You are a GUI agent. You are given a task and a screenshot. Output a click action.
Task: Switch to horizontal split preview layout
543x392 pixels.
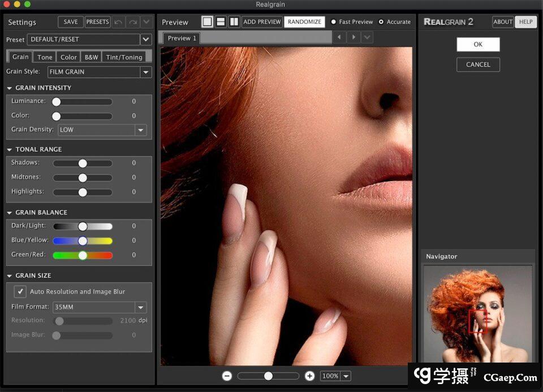[x=221, y=22]
